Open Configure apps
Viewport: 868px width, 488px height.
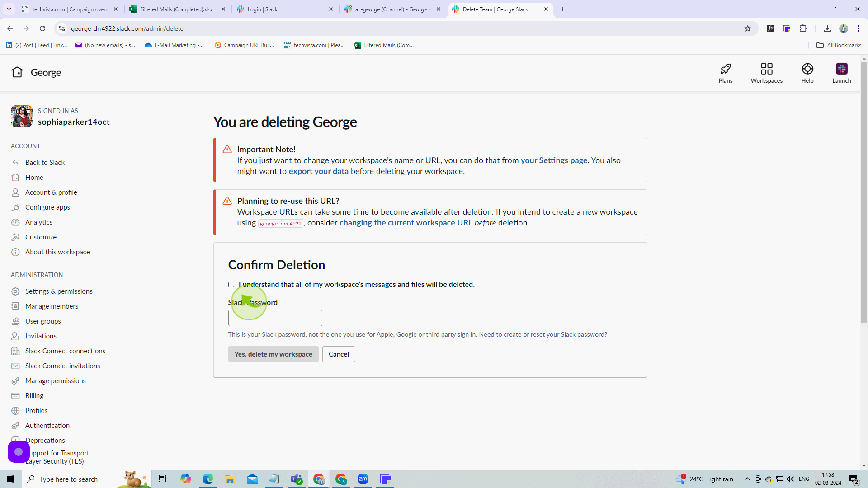click(47, 207)
